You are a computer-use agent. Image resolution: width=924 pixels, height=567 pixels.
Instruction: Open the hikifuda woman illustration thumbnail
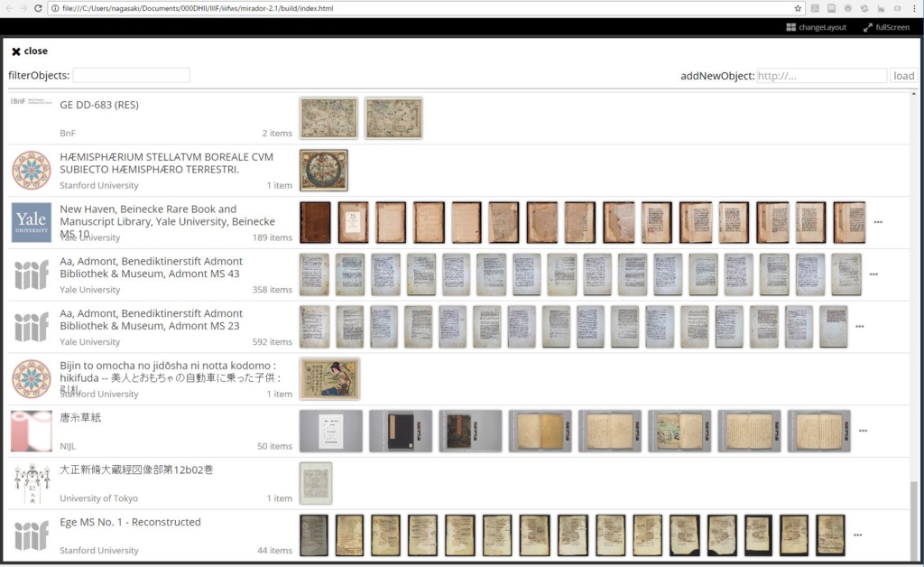tap(329, 379)
